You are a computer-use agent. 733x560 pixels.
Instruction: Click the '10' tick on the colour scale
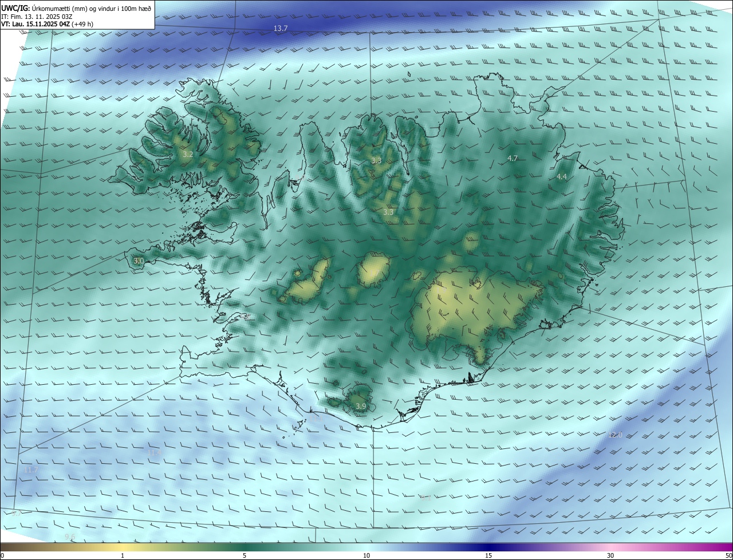(366, 556)
